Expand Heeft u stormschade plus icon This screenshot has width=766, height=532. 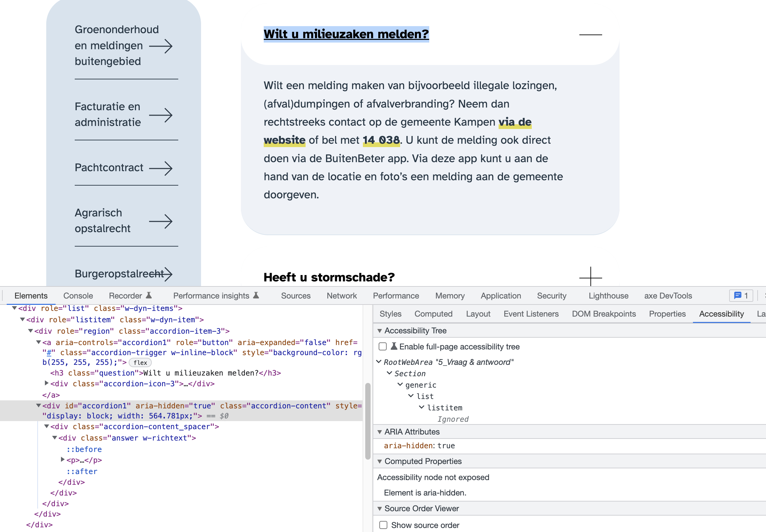tap(590, 277)
